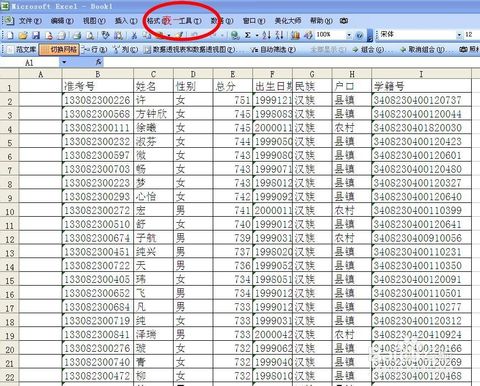Select the 总分 header cell

233,86
